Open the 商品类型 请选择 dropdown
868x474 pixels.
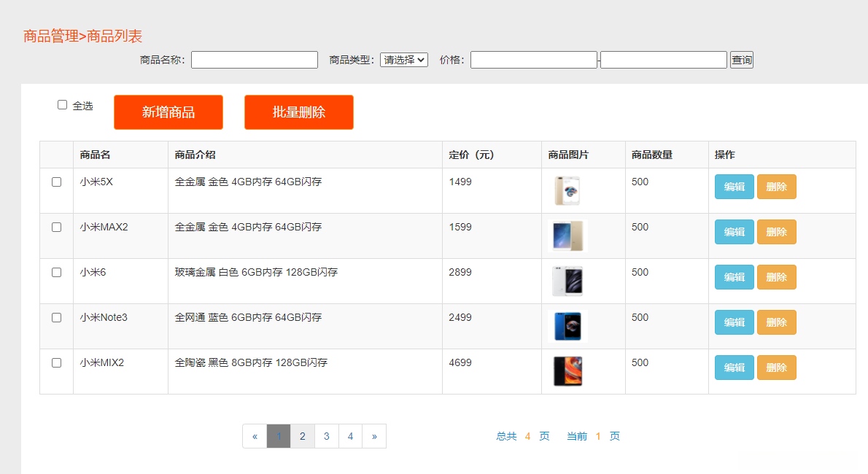[404, 60]
